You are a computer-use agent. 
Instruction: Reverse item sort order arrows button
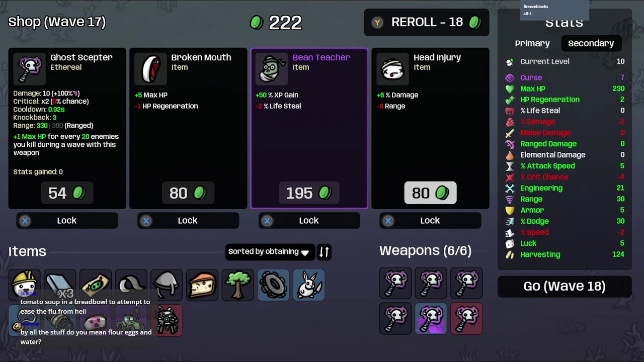[324, 252]
